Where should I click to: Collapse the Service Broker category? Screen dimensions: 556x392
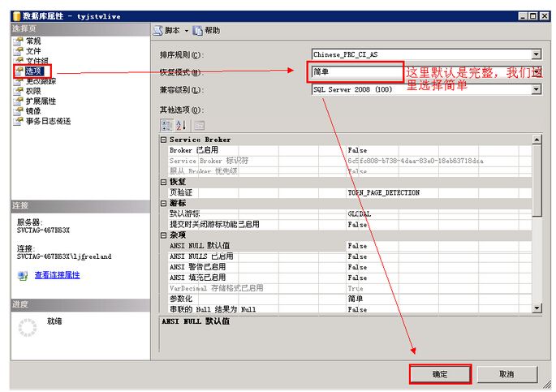coord(164,140)
